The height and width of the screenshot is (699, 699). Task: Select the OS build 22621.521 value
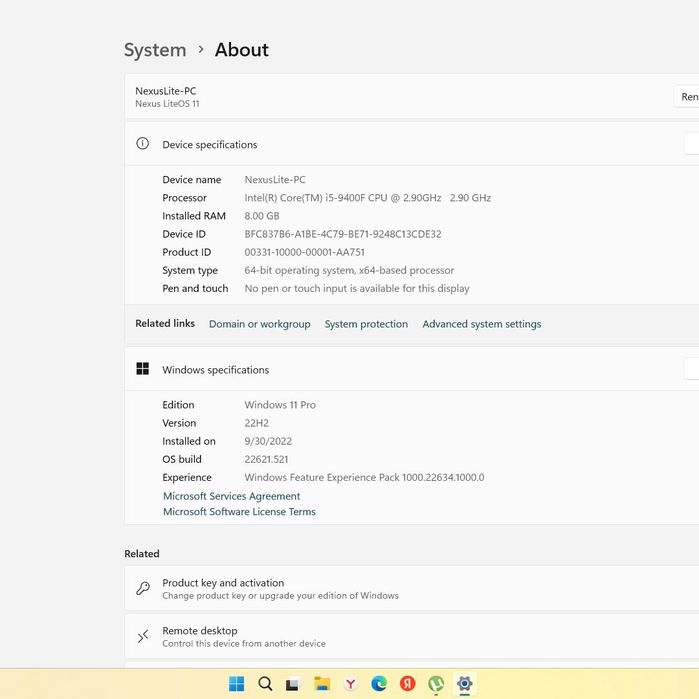point(266,459)
